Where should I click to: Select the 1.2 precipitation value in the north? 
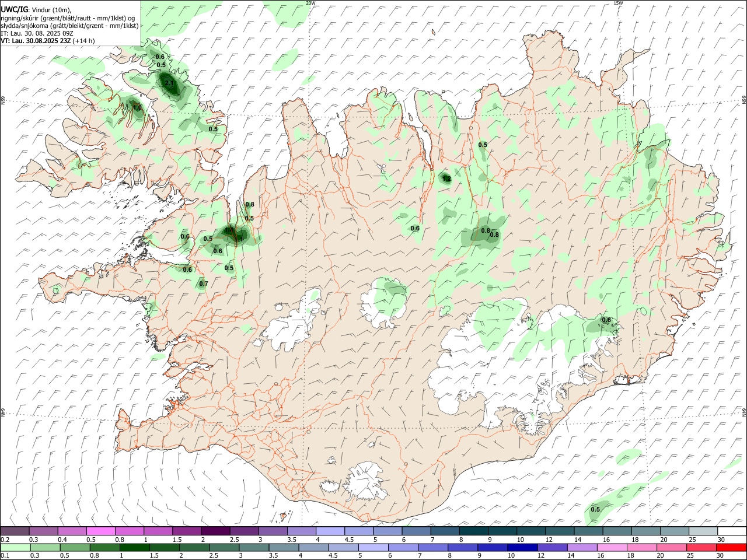[x=447, y=179]
